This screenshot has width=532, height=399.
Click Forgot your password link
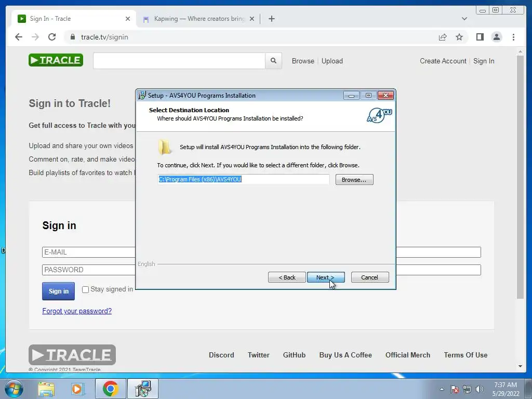point(77,311)
